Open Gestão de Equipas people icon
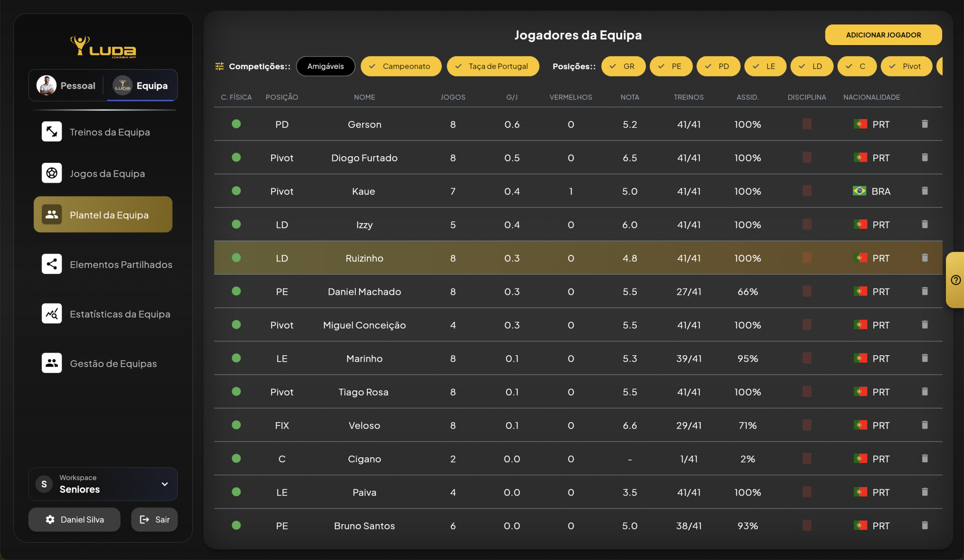Viewport: 964px width, 560px height. click(x=52, y=363)
